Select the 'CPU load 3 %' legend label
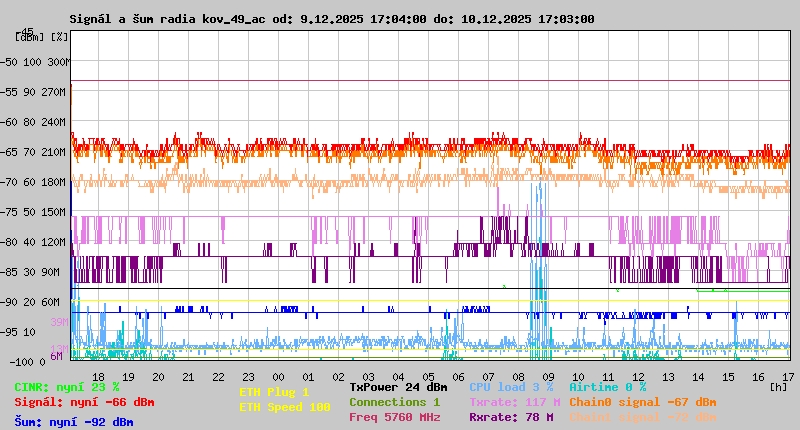 pos(511,386)
